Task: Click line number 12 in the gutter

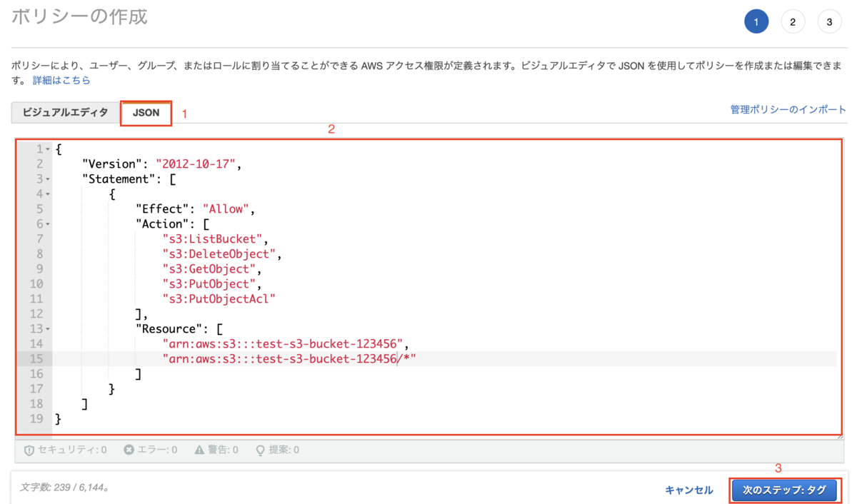Action: point(36,314)
